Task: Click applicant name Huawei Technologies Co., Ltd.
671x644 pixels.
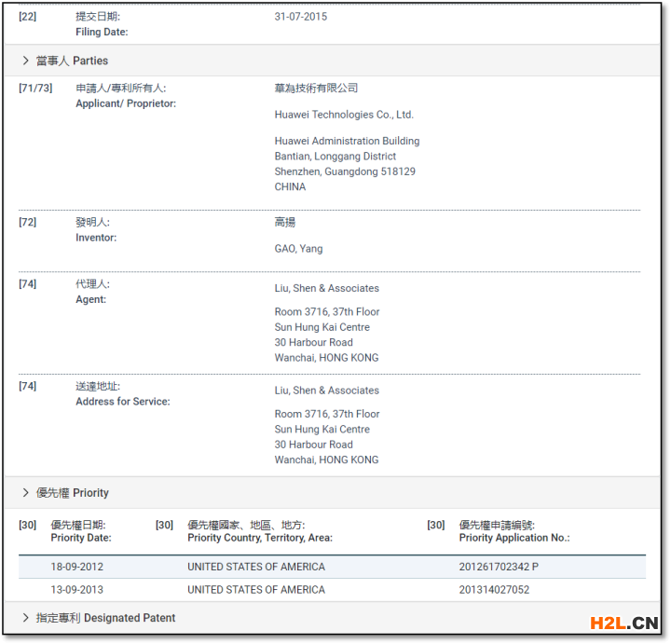Action: click(x=344, y=115)
